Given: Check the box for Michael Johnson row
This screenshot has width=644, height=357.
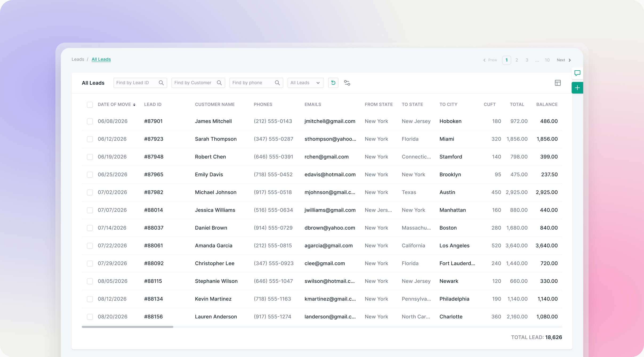Looking at the screenshot, I should pyautogui.click(x=90, y=192).
